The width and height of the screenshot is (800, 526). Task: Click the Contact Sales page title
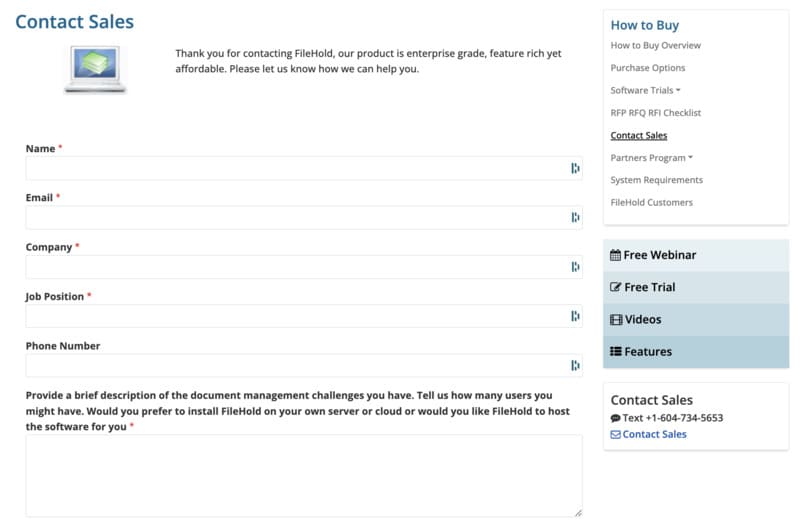74,22
